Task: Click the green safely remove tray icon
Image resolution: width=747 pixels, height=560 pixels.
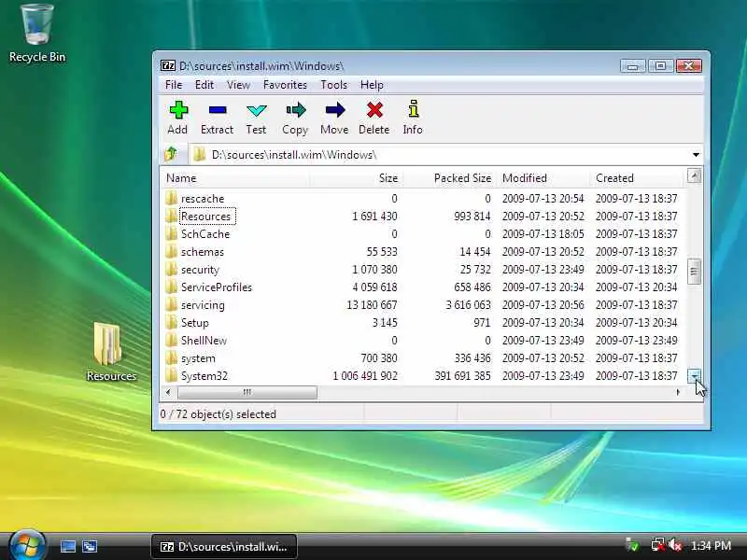Action: [633, 545]
